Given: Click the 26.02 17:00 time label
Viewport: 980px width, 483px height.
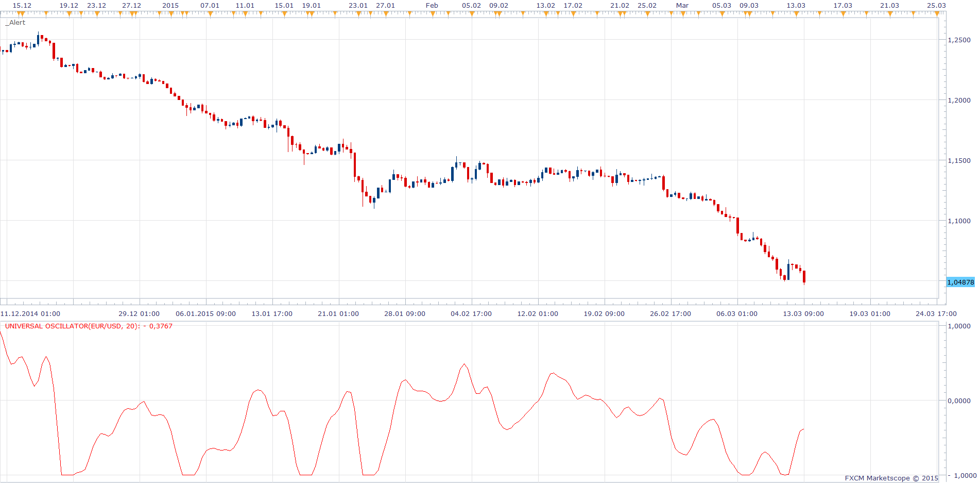Looking at the screenshot, I should coord(670,313).
